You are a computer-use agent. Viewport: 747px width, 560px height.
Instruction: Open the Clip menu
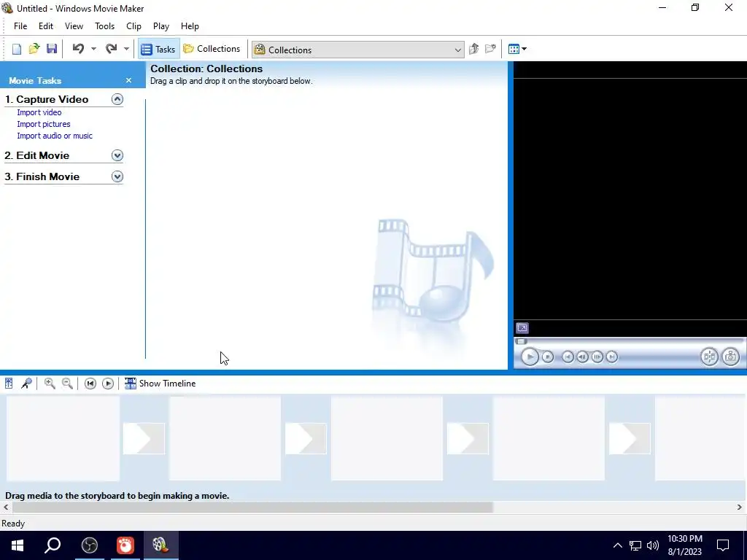pyautogui.click(x=133, y=26)
